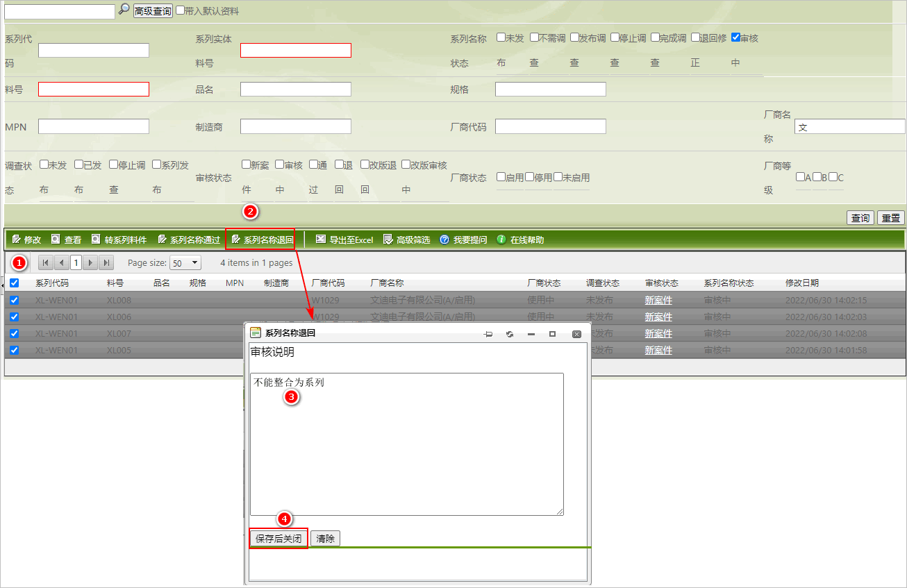Check 已发布 under 调查状态
The height and width of the screenshot is (588, 907).
point(79,165)
